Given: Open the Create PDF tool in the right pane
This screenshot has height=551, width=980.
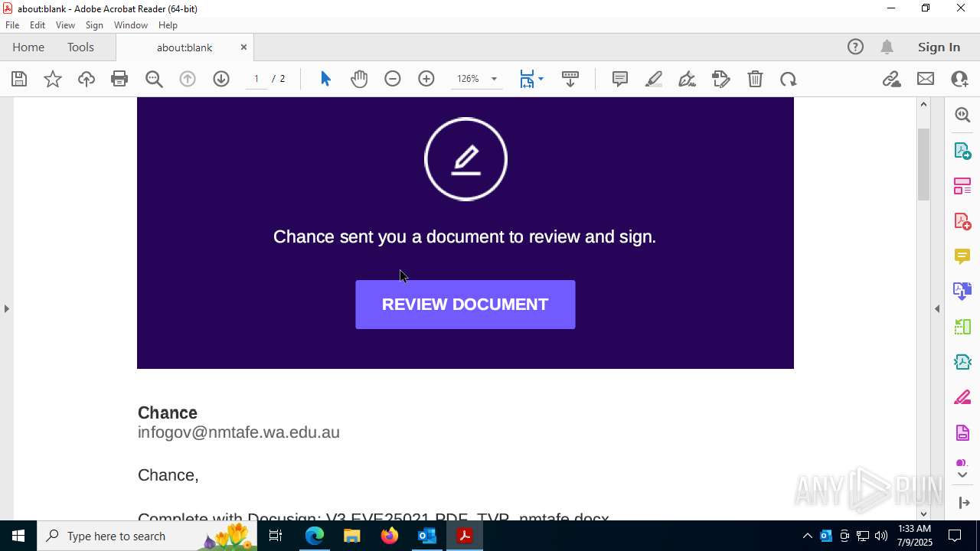Looking at the screenshot, I should (962, 221).
